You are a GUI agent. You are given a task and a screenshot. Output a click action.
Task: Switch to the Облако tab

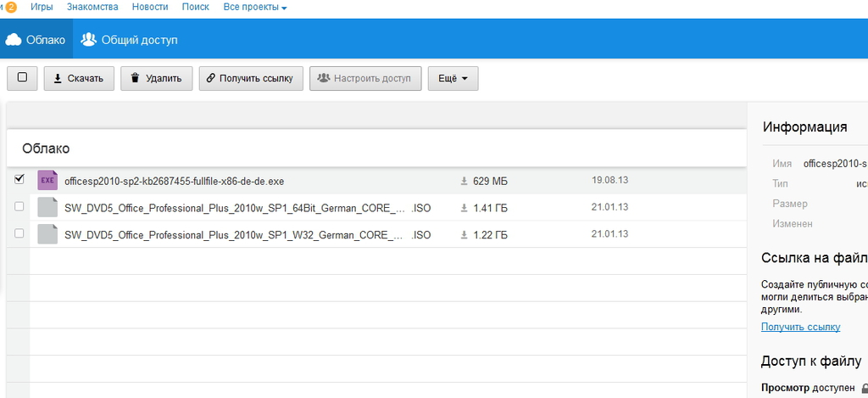[36, 40]
